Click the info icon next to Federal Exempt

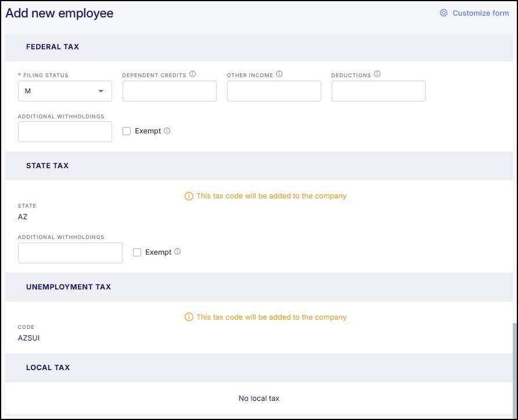tap(167, 131)
